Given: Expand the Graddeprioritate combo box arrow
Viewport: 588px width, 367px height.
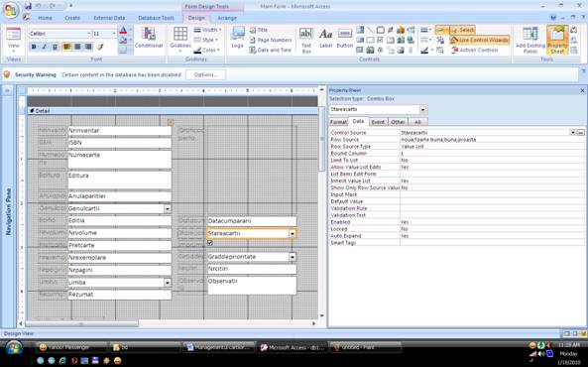Looking at the screenshot, I should 293,257.
